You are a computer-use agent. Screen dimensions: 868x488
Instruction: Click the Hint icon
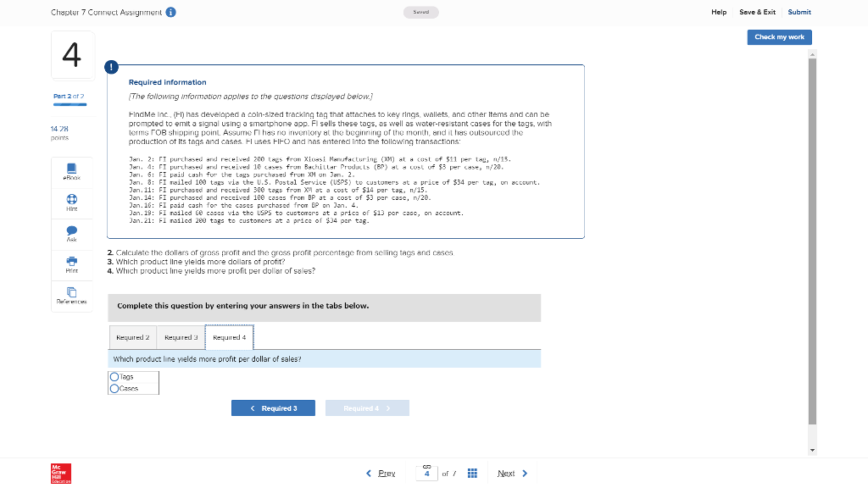[x=71, y=202]
